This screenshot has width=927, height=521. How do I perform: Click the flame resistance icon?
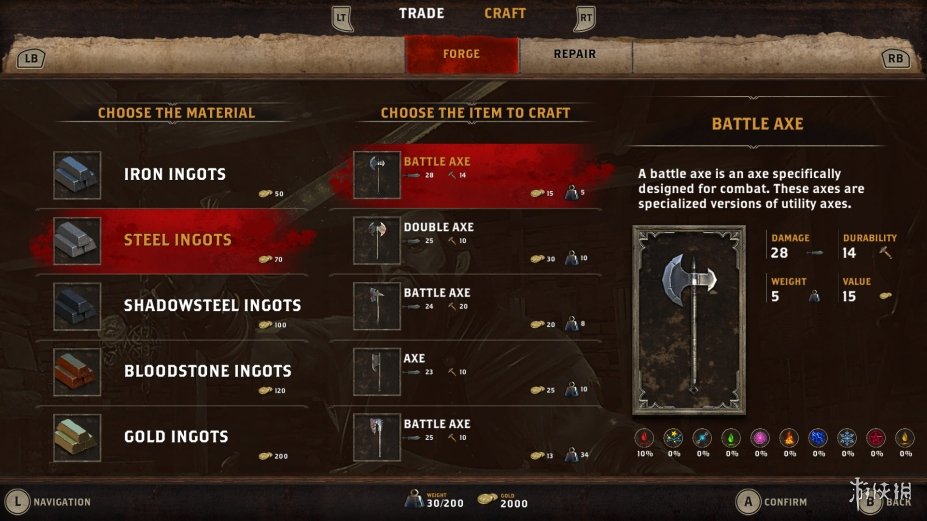click(789, 438)
